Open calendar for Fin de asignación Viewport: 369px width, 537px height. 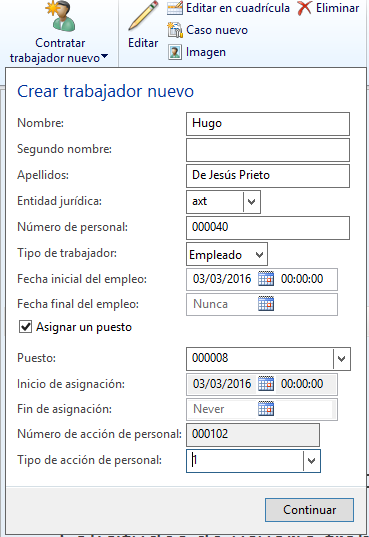(266, 409)
